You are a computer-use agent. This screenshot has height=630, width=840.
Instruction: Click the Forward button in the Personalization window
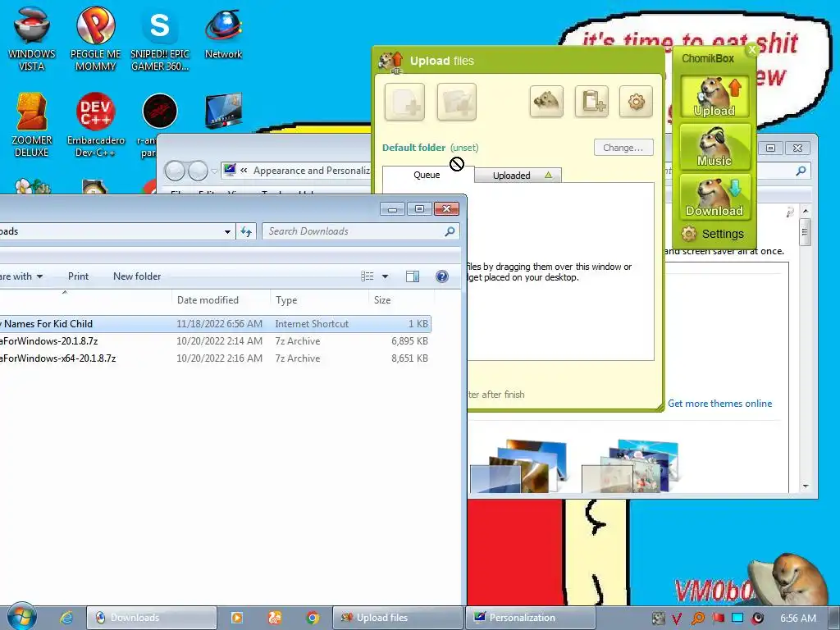click(x=198, y=171)
